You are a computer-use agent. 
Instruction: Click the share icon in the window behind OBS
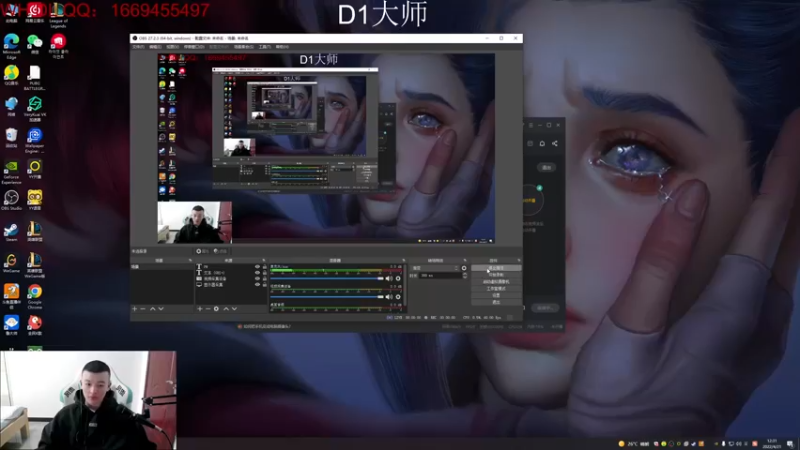pos(555,143)
